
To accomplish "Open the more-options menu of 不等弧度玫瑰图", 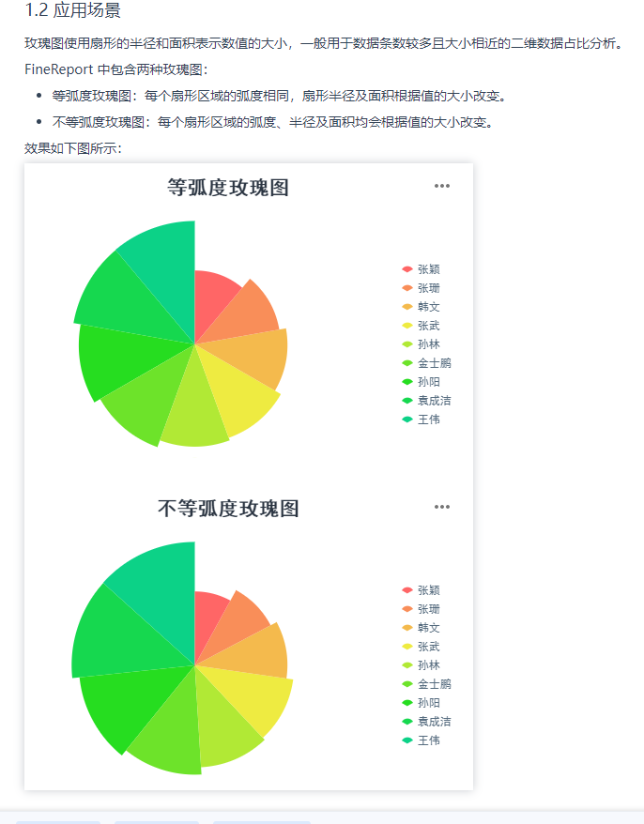I will (x=442, y=507).
